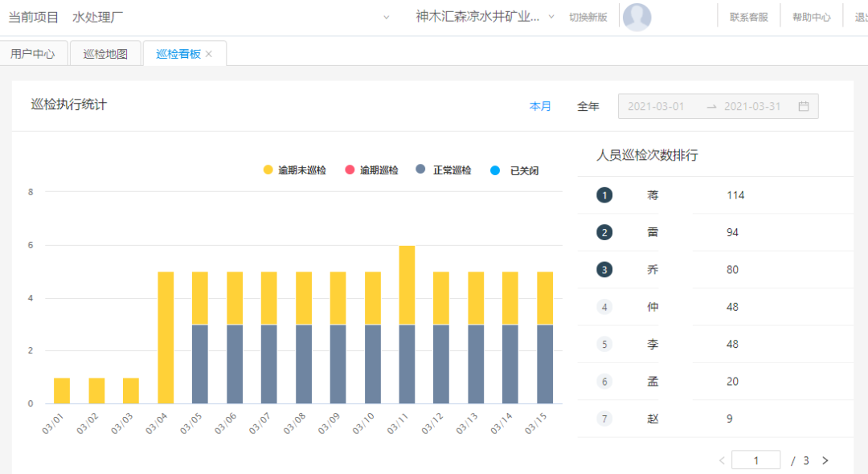The height and width of the screenshot is (474, 868).
Task: Click the value 114 in ranking
Action: click(x=735, y=195)
